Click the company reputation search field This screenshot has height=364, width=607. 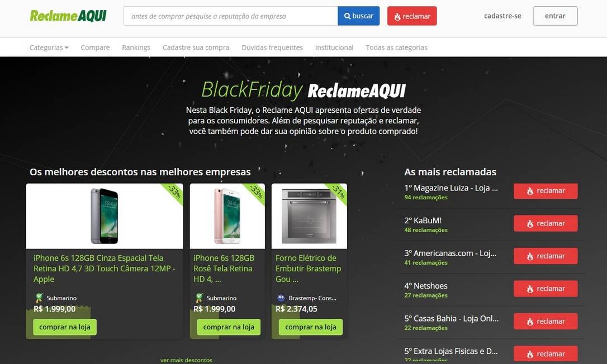[x=230, y=16]
